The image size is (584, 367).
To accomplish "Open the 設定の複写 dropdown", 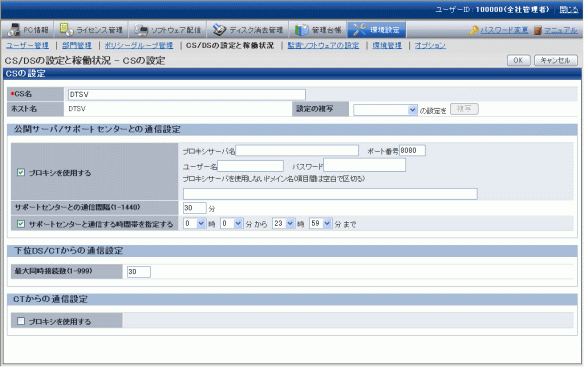I will 385,110.
